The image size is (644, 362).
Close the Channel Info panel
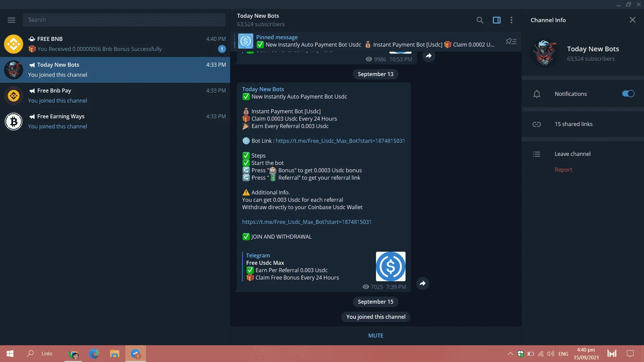633,20
